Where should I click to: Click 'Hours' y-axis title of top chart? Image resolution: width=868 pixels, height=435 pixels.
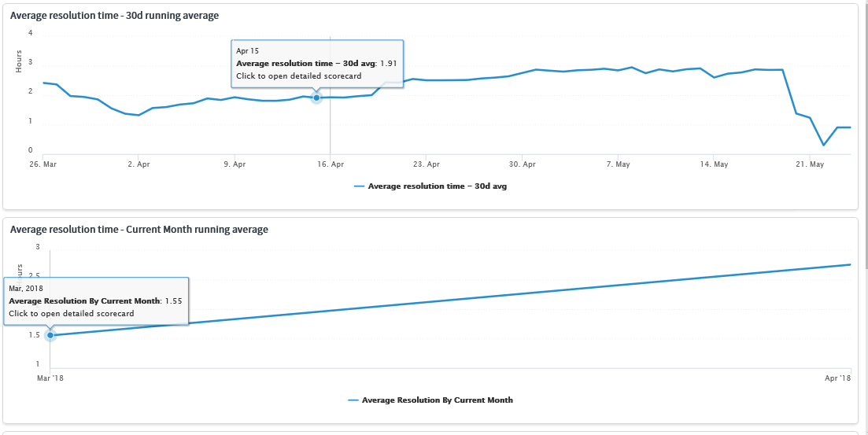click(20, 61)
